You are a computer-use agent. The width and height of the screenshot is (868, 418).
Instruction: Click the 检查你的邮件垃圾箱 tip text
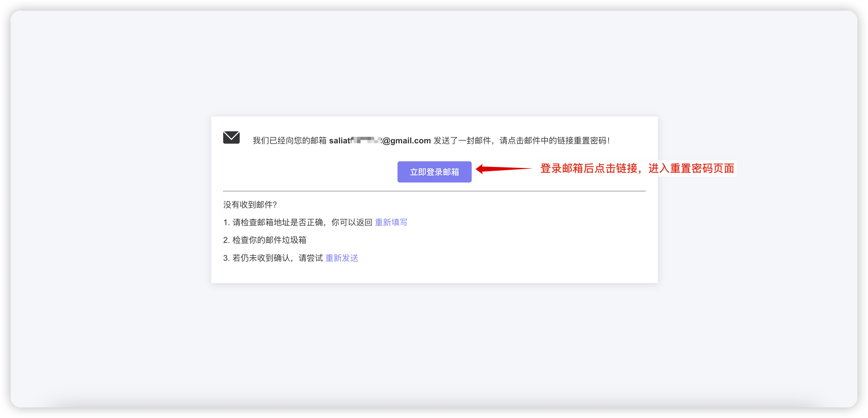click(x=269, y=240)
